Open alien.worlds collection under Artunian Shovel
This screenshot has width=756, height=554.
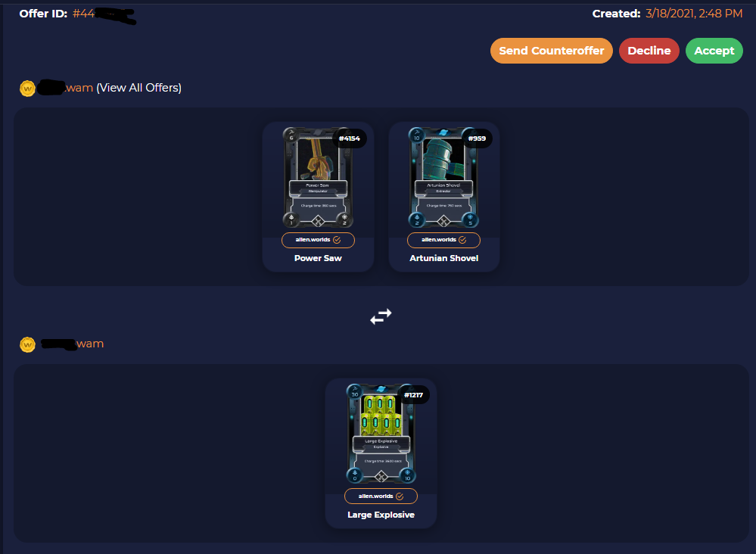tap(443, 240)
